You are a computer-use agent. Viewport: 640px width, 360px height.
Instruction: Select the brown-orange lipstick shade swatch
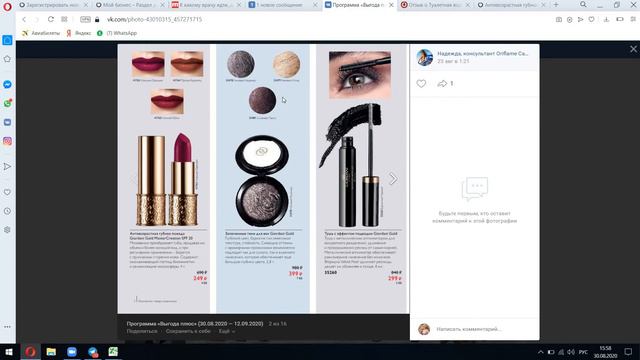(x=187, y=64)
